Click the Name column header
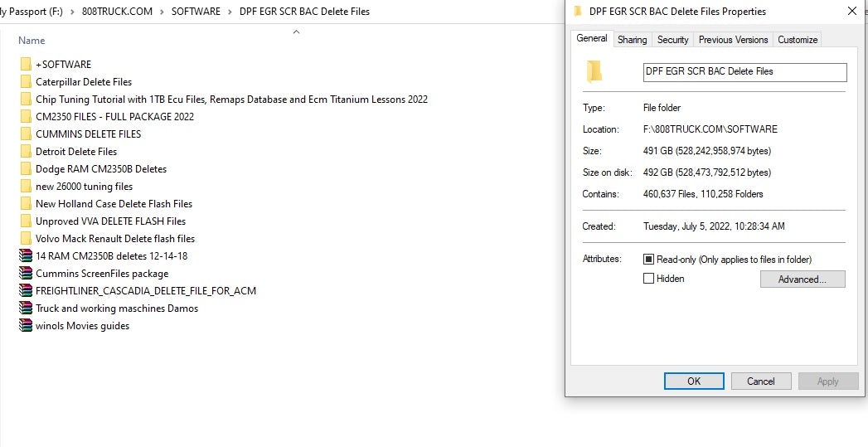868x447 pixels. click(x=32, y=41)
